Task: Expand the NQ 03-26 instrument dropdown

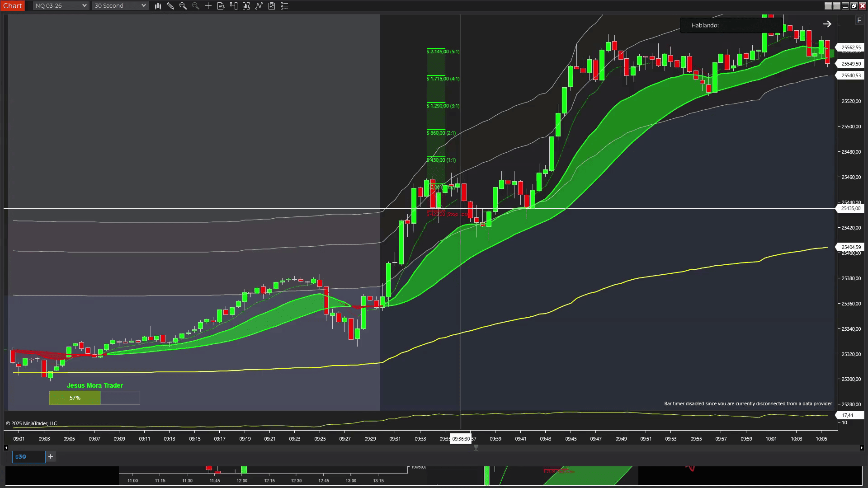Action: [61, 6]
